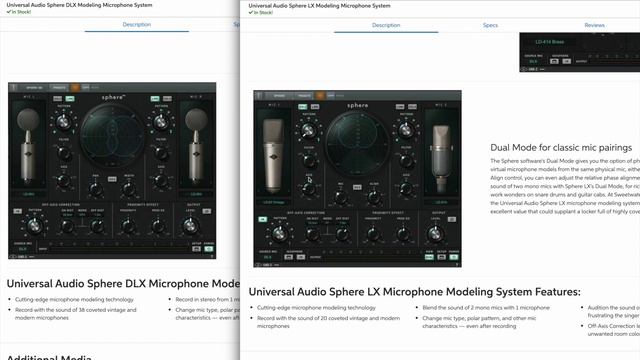Click bullet 'Record with the sound of 38 coveted vintage'
Image resolution: width=640 pixels, height=360 pixels.
click(x=76, y=313)
